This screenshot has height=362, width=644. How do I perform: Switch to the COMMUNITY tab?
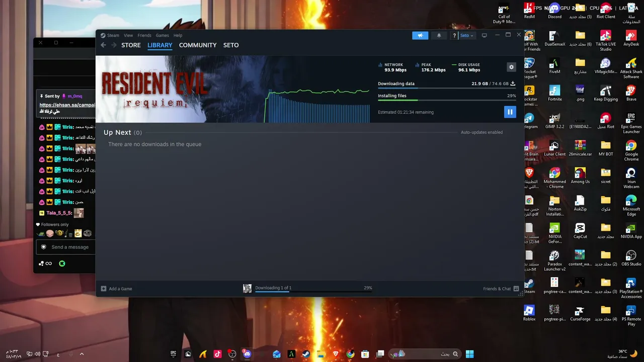(x=198, y=45)
